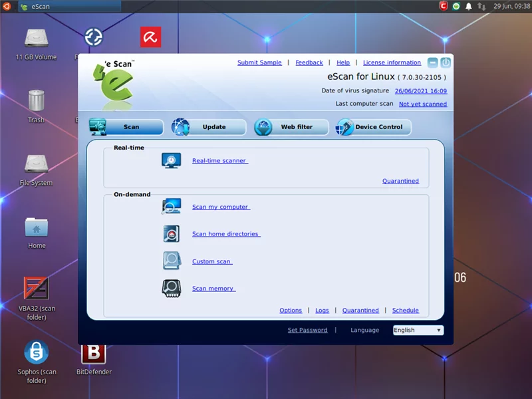
Task: Click the Real-time scanner monitor icon
Action: pyautogui.click(x=172, y=160)
